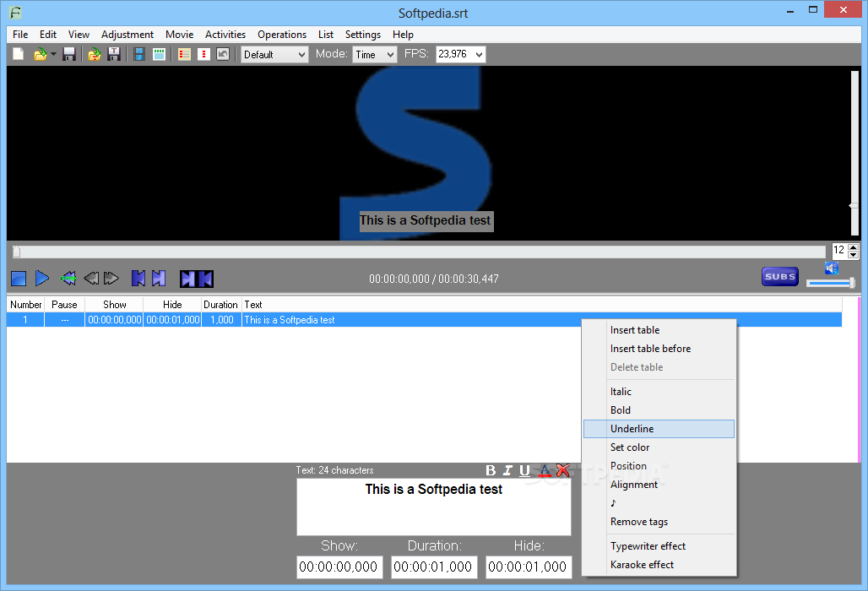868x591 pixels.
Task: Open the Activities menu
Action: 225,35
